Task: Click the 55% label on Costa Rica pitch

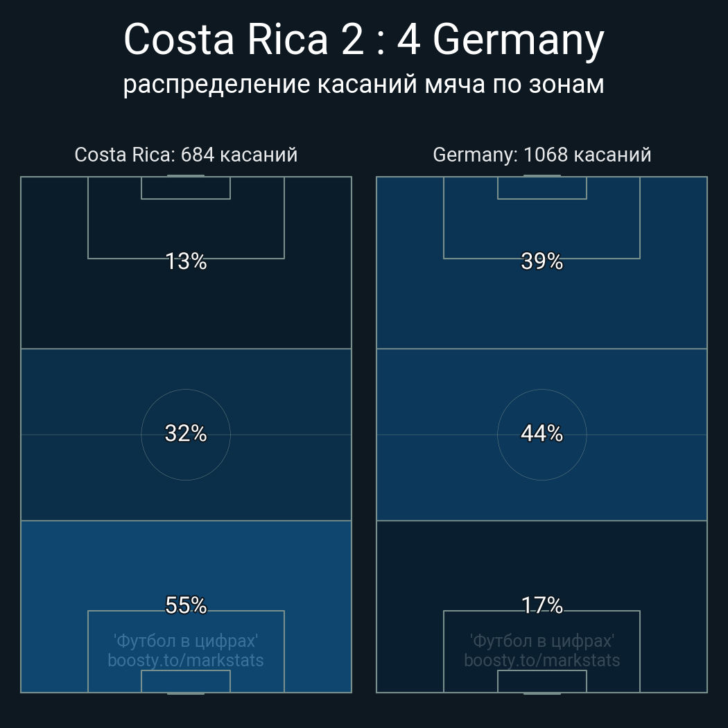Action: pyautogui.click(x=186, y=605)
